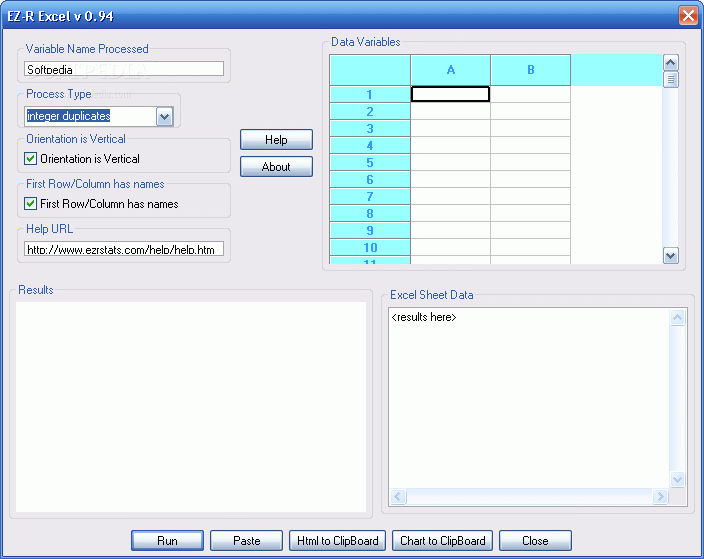The width and height of the screenshot is (704, 559).
Task: Click cell B8 in Data Variables grid
Action: (530, 213)
